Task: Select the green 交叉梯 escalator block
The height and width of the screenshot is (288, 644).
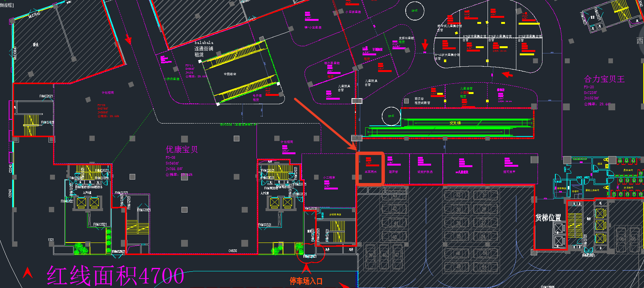Action: 455,123
